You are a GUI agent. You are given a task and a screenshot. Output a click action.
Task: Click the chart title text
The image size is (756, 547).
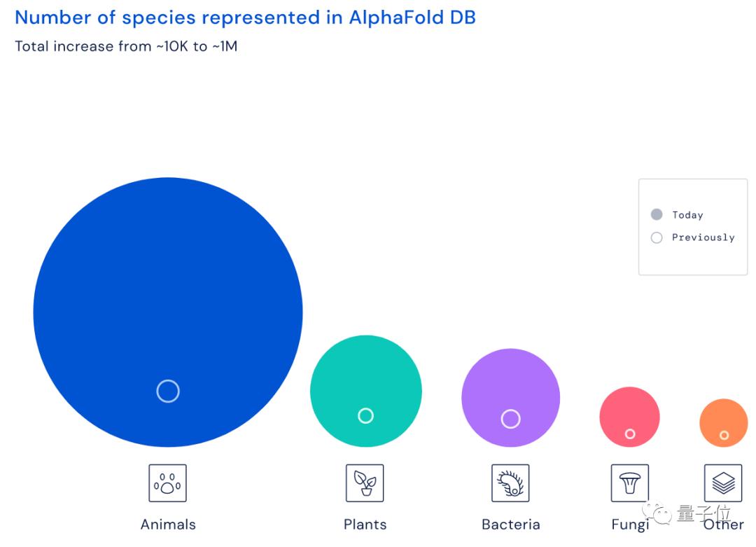click(245, 18)
